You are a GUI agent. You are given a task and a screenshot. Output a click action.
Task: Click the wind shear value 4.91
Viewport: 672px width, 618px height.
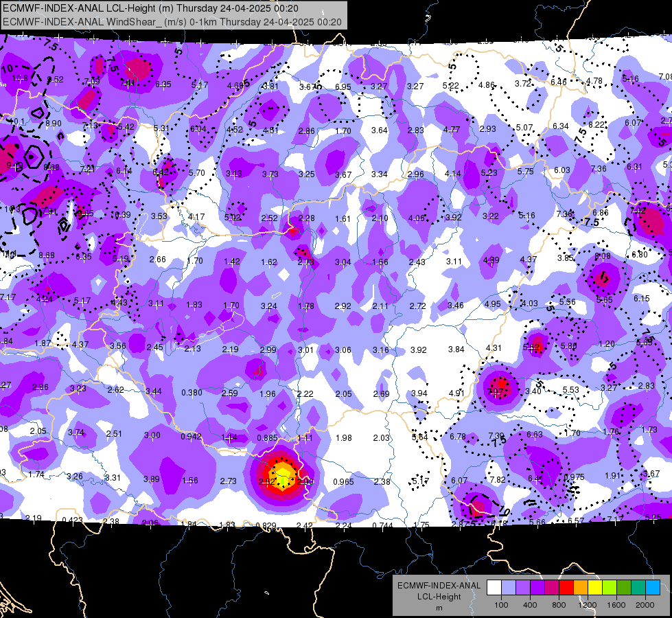(456, 393)
